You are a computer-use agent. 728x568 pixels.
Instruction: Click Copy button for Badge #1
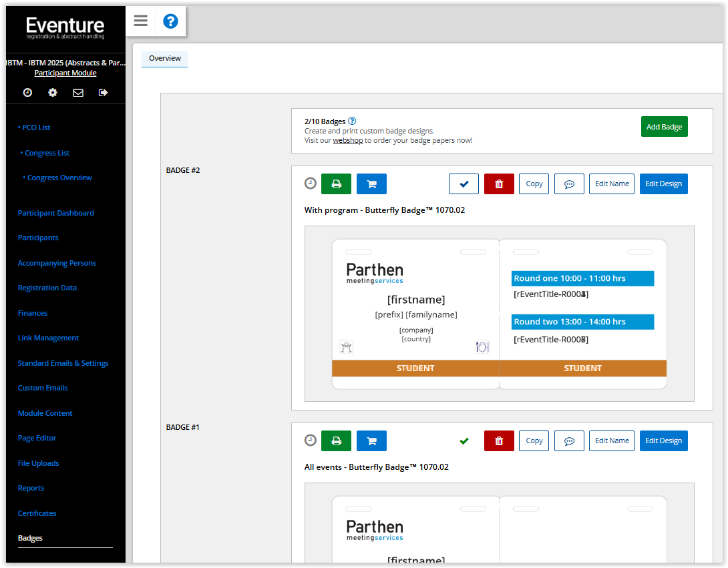pyautogui.click(x=534, y=441)
